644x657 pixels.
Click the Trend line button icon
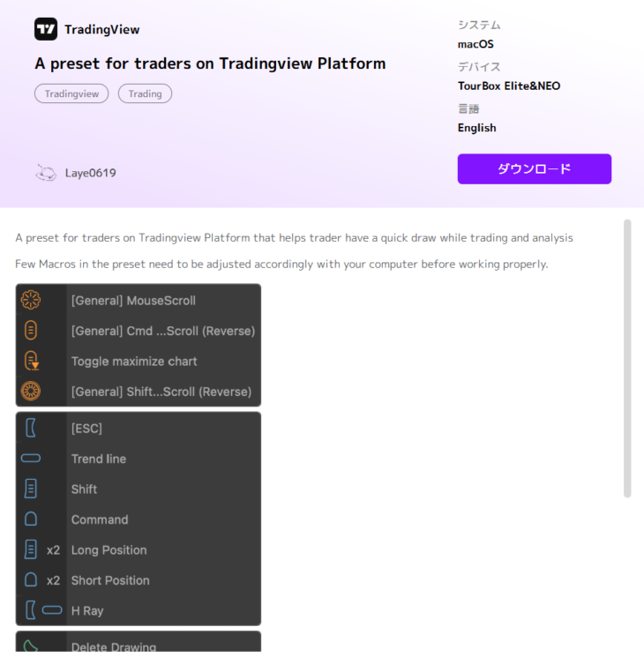click(31, 459)
